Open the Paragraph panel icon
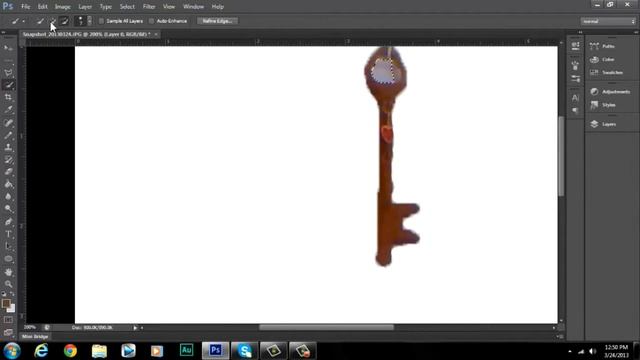 [575, 111]
